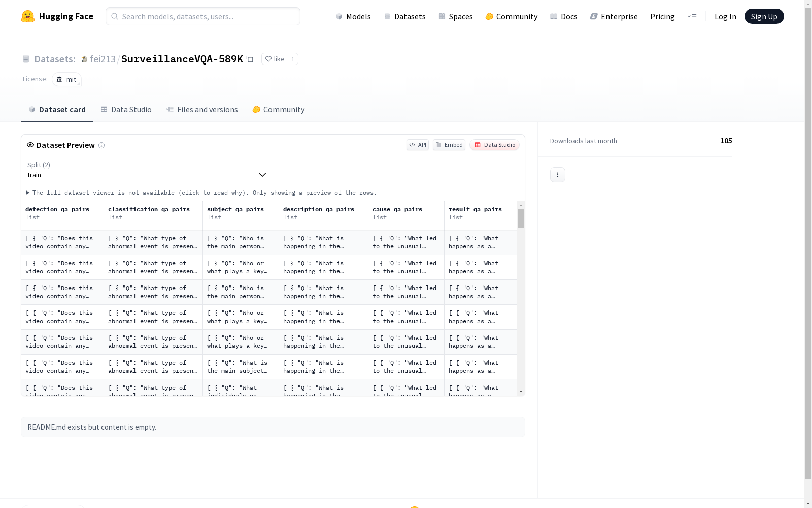This screenshot has width=812, height=508.
Task: Select the Dataset card tab
Action: [x=57, y=110]
